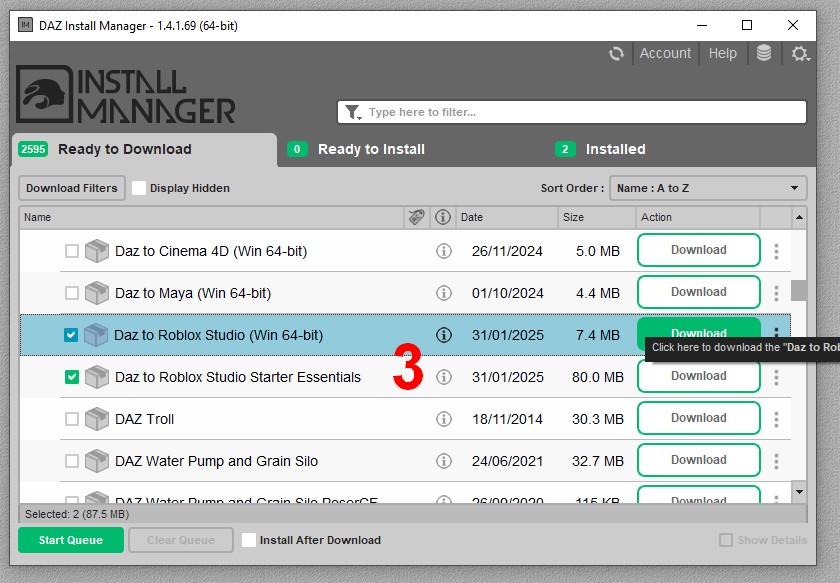
Task: Select the DAZ Troll name text
Action: tap(145, 419)
